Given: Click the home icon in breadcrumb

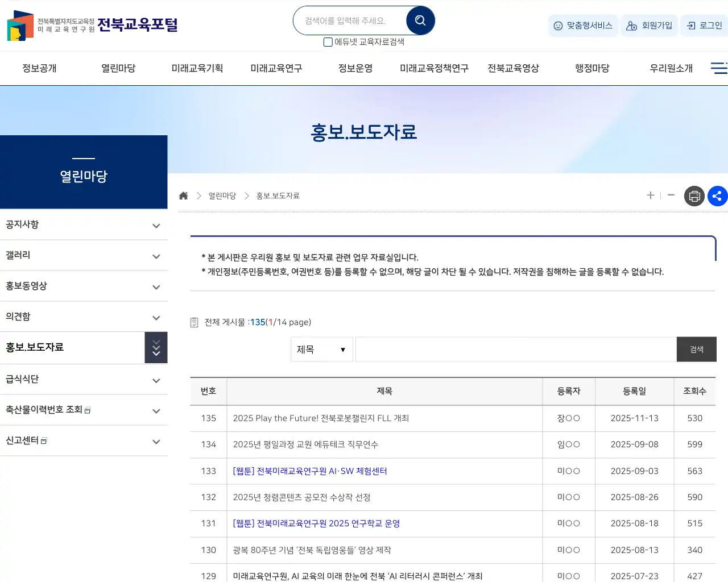Looking at the screenshot, I should pos(183,195).
